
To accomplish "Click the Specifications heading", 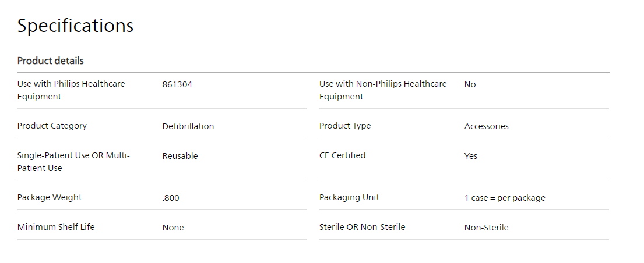I will click(x=75, y=26).
